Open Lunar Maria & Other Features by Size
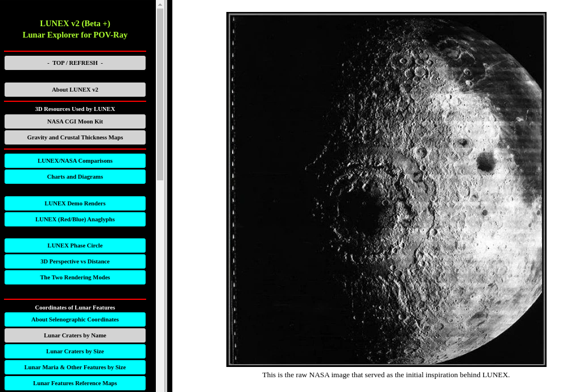The height and width of the screenshot is (392, 575). [x=75, y=367]
